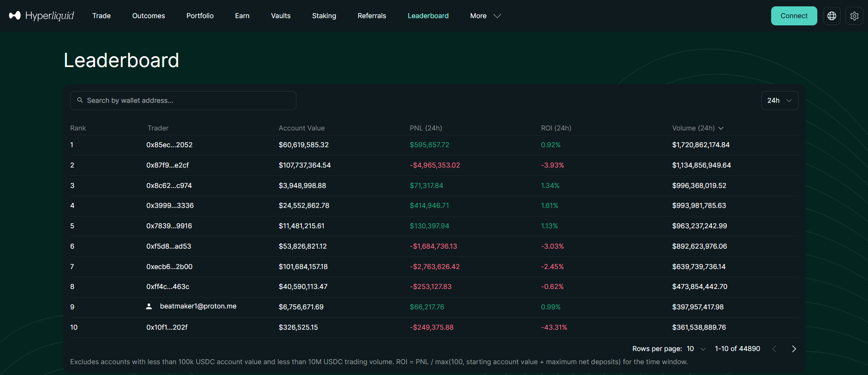Open the Trade tab

click(x=101, y=16)
